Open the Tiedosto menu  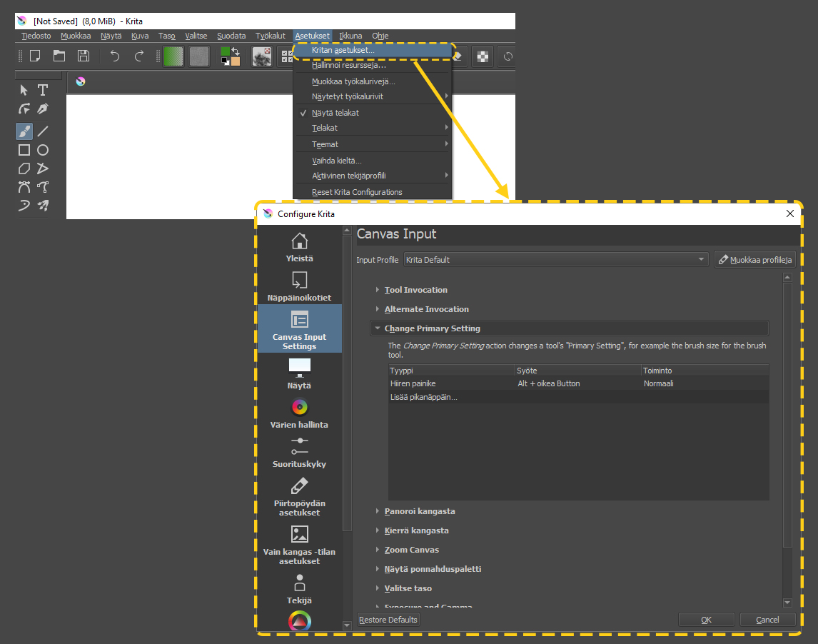pos(36,36)
